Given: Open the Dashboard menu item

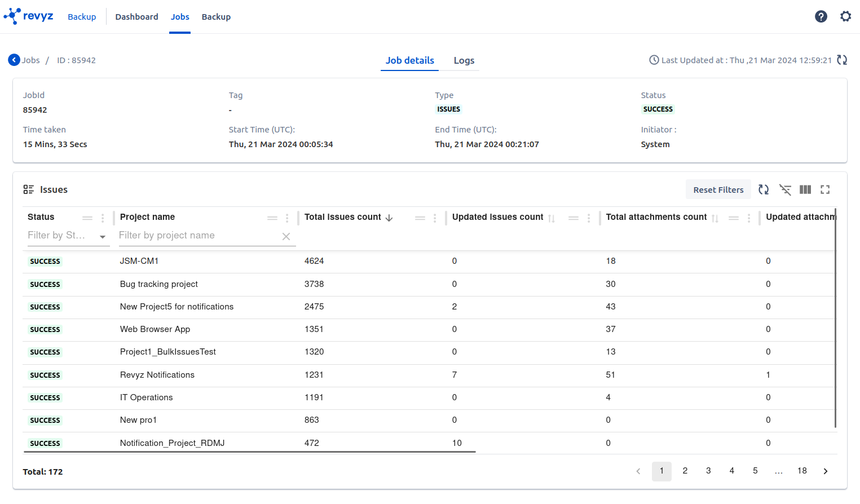Looking at the screenshot, I should (137, 17).
